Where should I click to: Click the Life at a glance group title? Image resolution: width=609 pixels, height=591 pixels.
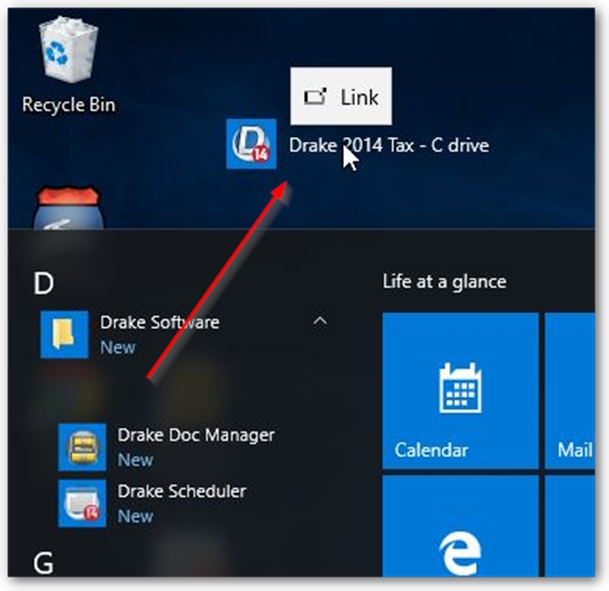pyautogui.click(x=444, y=282)
